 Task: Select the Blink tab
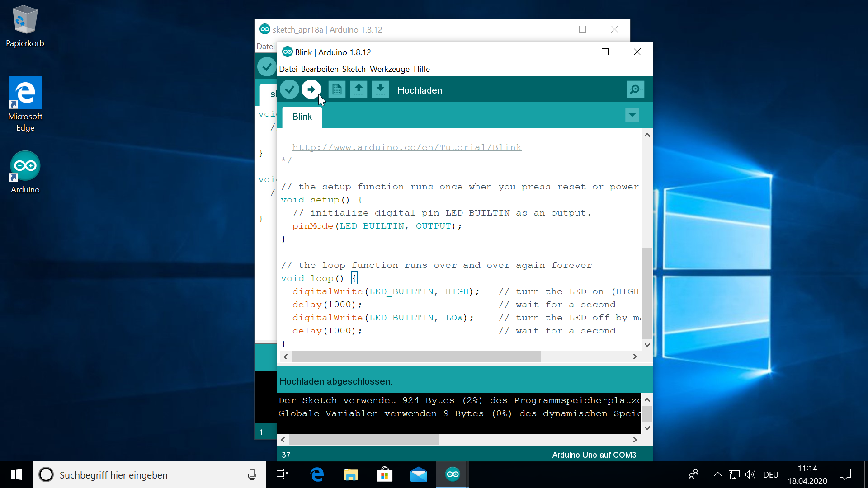tap(302, 117)
